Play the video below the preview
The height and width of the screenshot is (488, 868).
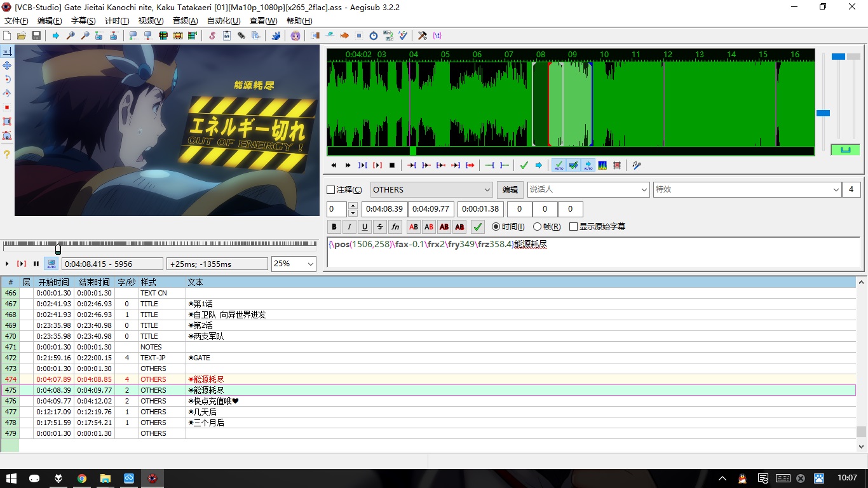(x=7, y=264)
